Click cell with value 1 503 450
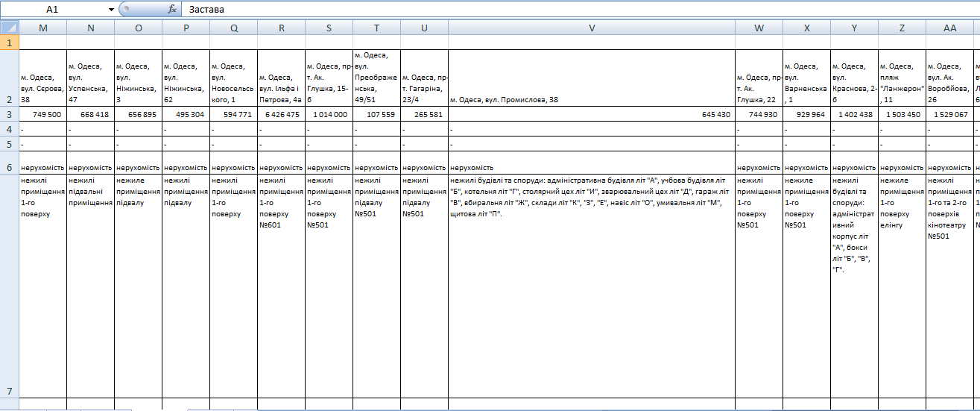Viewport: 980px width, 411px height. 902,114
